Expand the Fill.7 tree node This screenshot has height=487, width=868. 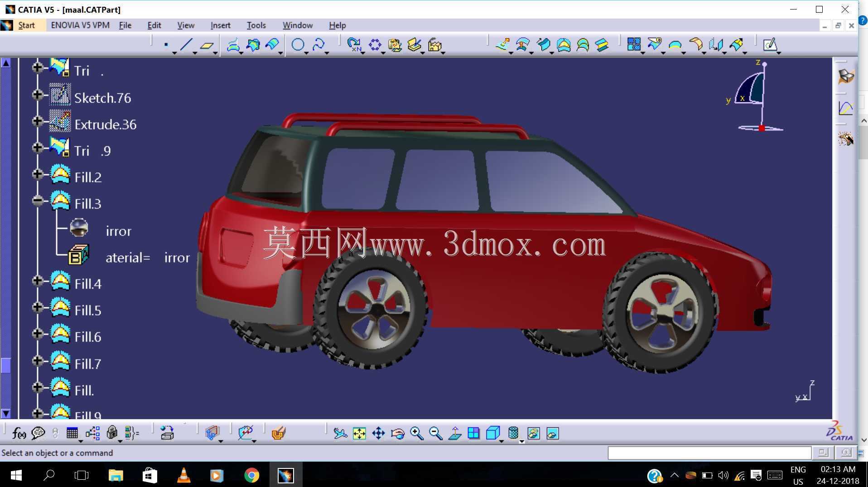pyautogui.click(x=38, y=361)
